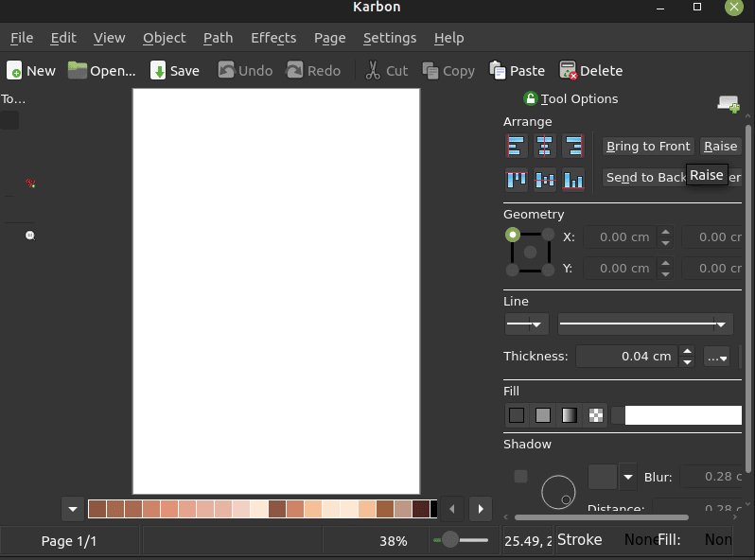
Task: Create a new document with New
Action: pos(31,71)
